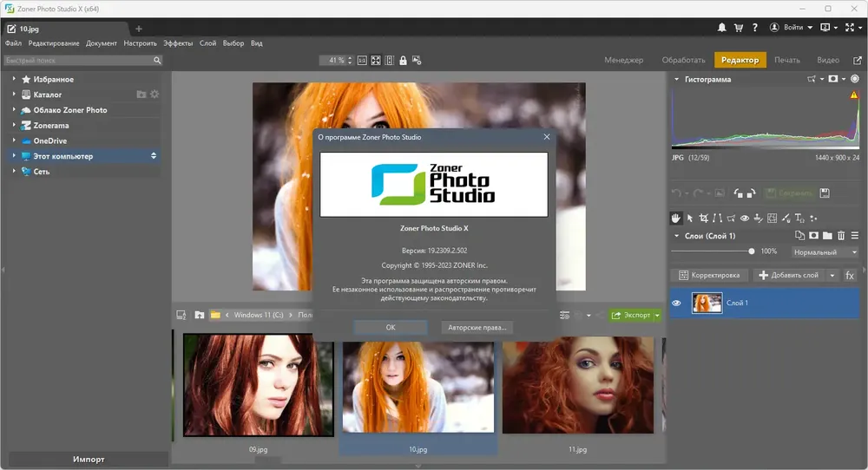Switch to Печать module tab
868x470 pixels.
787,60
